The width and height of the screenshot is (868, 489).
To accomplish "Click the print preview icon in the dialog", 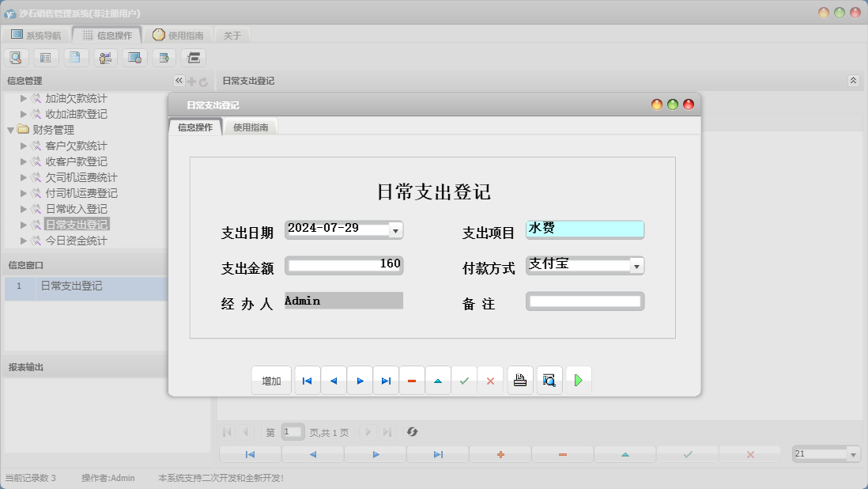I will (x=549, y=380).
